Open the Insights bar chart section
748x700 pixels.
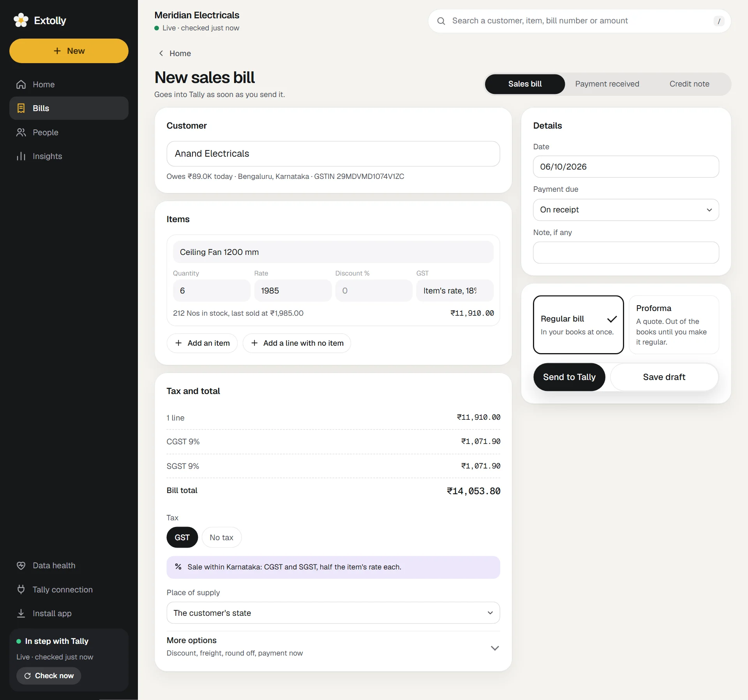click(x=69, y=156)
